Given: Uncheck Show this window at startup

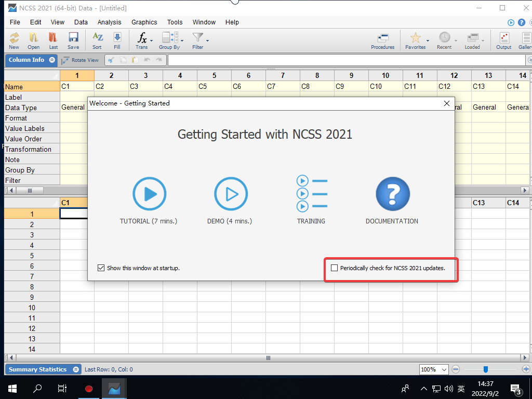Looking at the screenshot, I should [101, 268].
